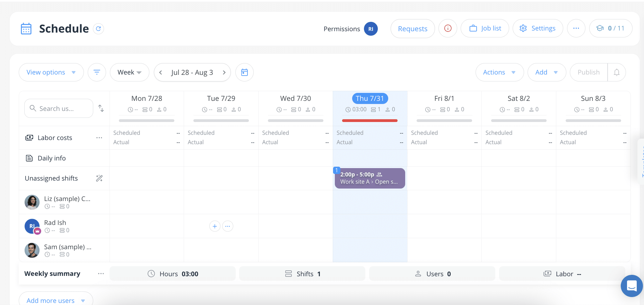644x305 pixels.
Task: Click the Users 0 summary
Action: pos(432,274)
